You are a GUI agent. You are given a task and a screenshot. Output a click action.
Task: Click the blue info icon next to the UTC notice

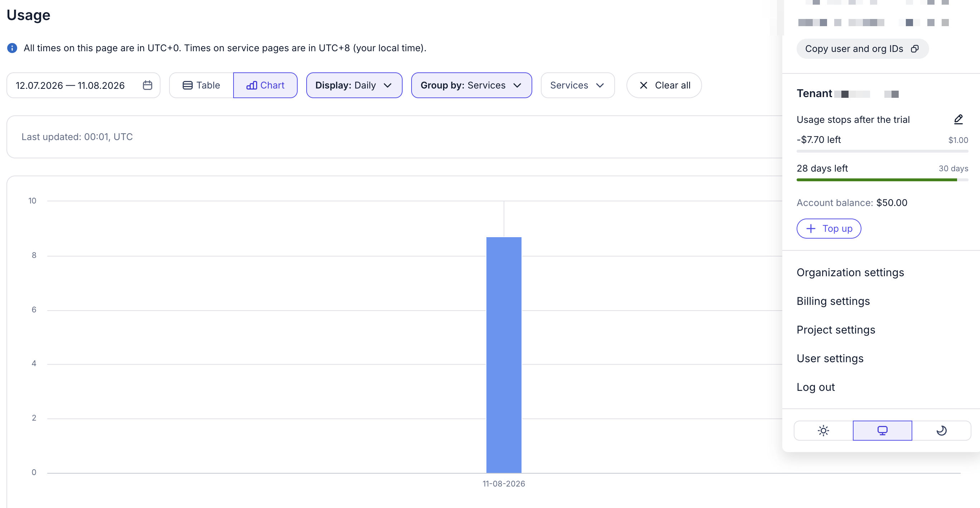tap(12, 48)
